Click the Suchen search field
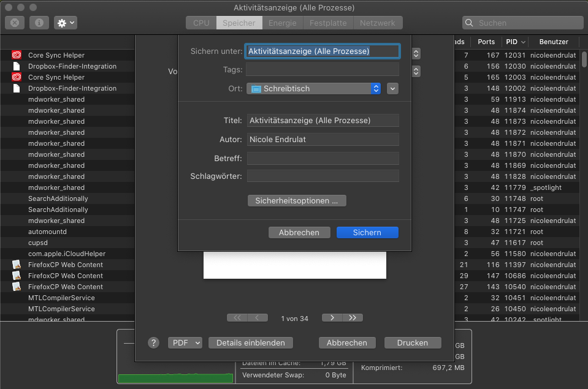This screenshot has height=389, width=588. point(521,23)
